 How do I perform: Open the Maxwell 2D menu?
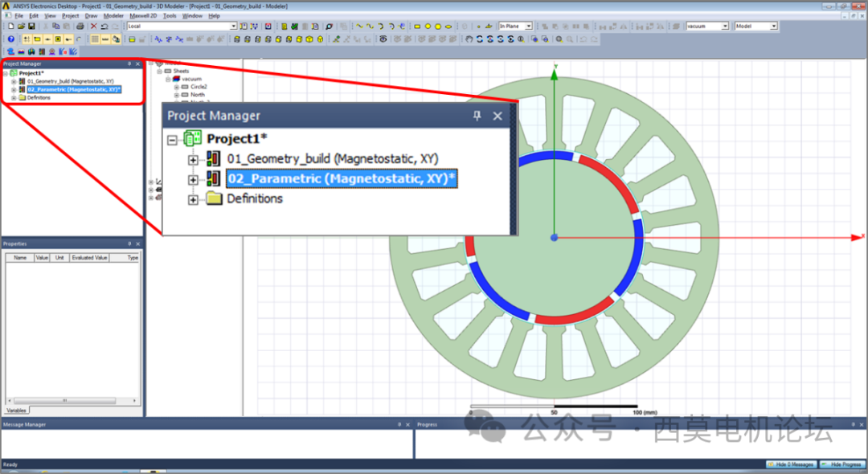pyautogui.click(x=143, y=15)
